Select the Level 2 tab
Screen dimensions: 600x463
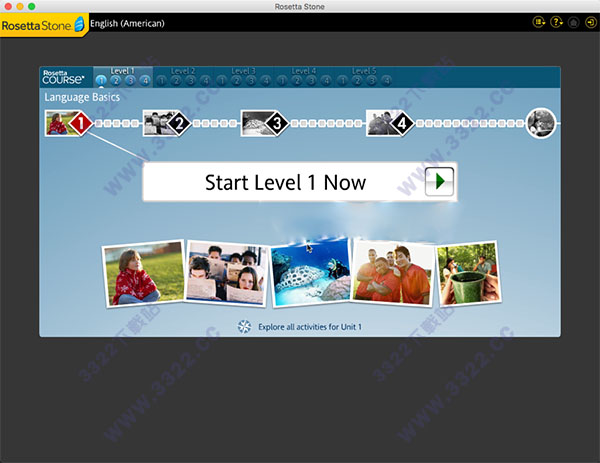[x=183, y=71]
